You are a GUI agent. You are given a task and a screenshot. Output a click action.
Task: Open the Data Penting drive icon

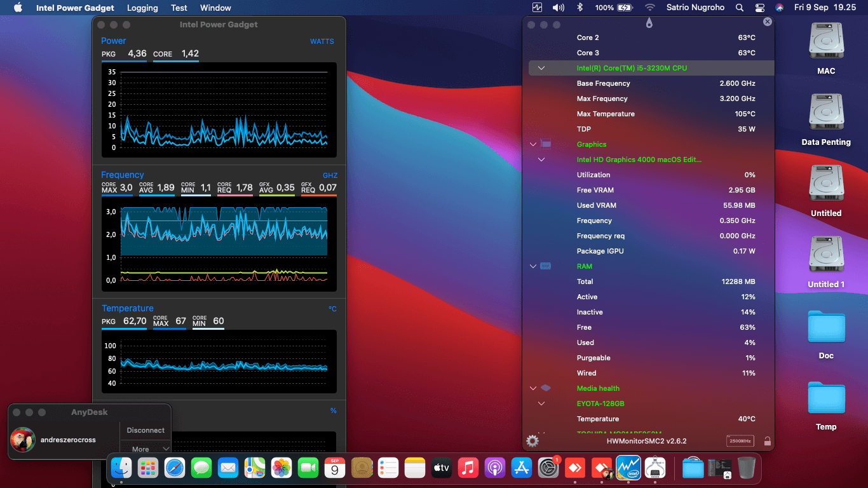[826, 119]
